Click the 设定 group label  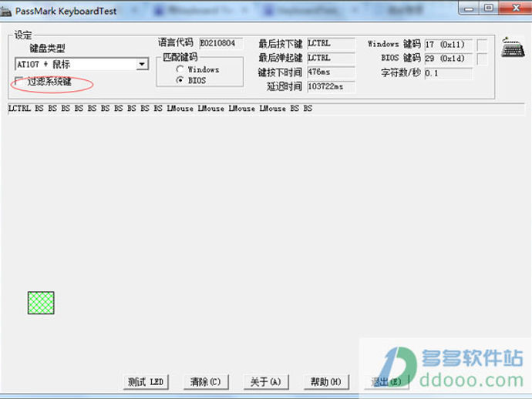(23, 35)
